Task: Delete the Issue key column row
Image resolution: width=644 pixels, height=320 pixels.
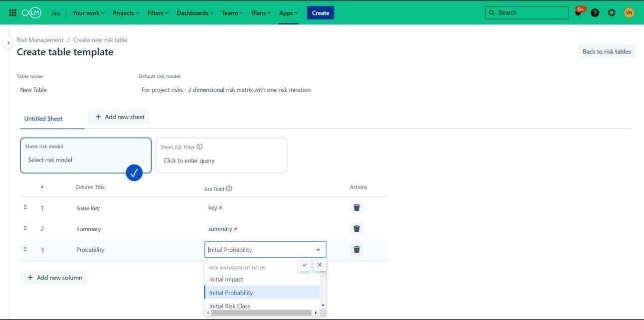Action: point(356,208)
